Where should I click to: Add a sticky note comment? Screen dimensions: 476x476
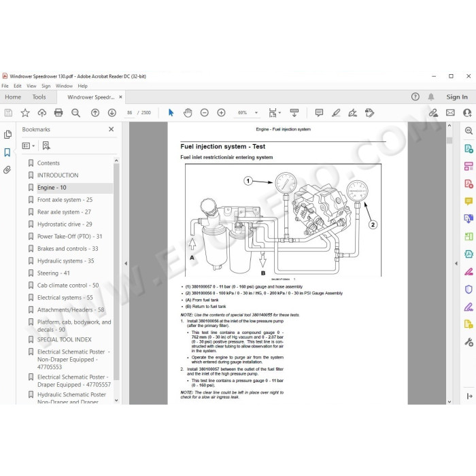(x=319, y=113)
